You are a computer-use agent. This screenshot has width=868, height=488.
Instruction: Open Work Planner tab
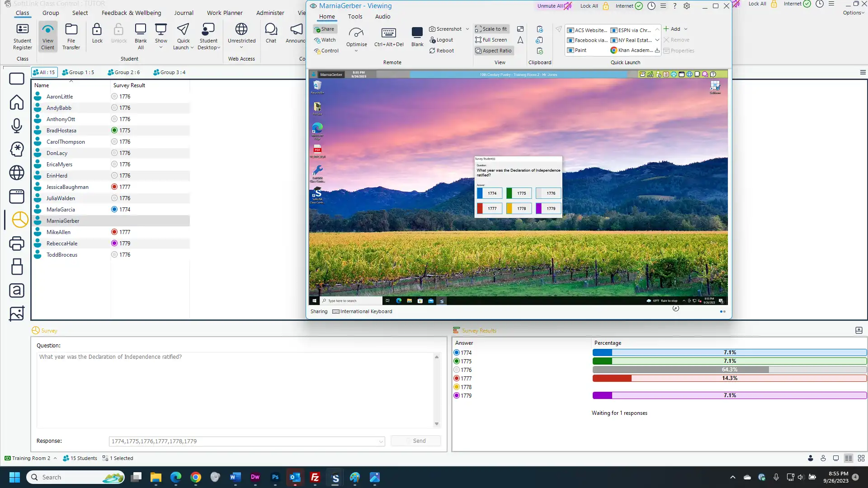tap(225, 13)
